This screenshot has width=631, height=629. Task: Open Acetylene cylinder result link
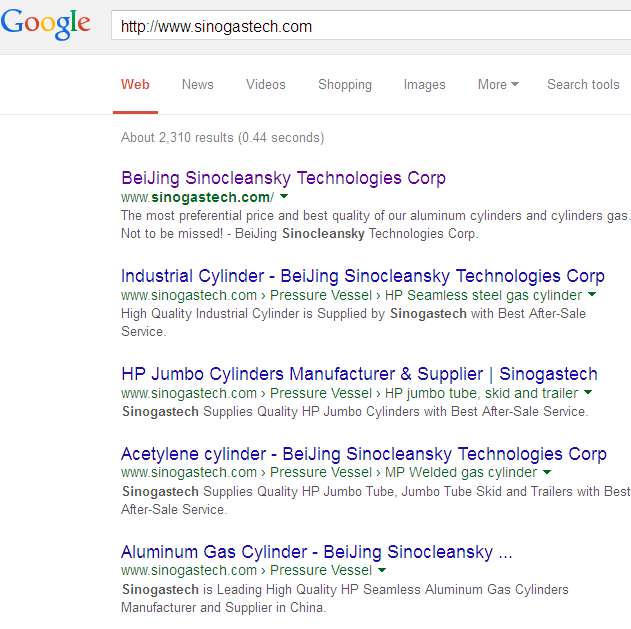(x=363, y=454)
